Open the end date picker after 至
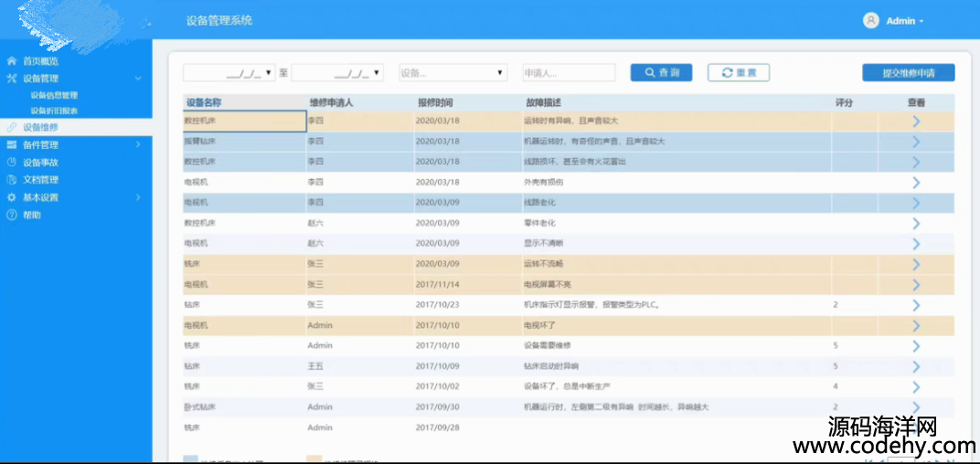This screenshot has height=464, width=980. pos(377,73)
